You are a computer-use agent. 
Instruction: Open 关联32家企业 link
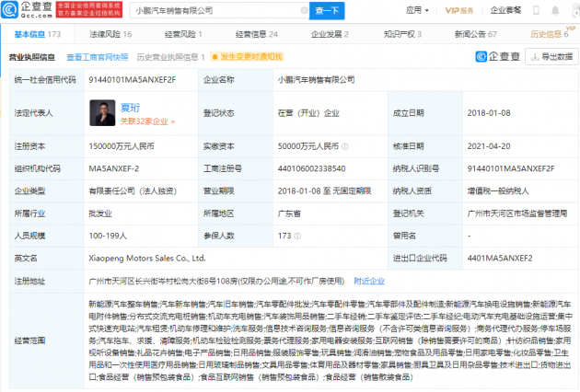147,121
